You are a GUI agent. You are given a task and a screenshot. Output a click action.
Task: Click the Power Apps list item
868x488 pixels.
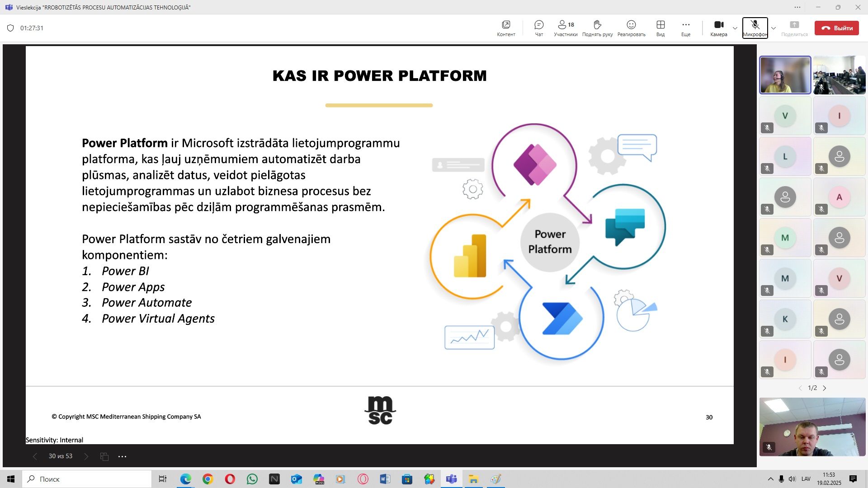(133, 287)
